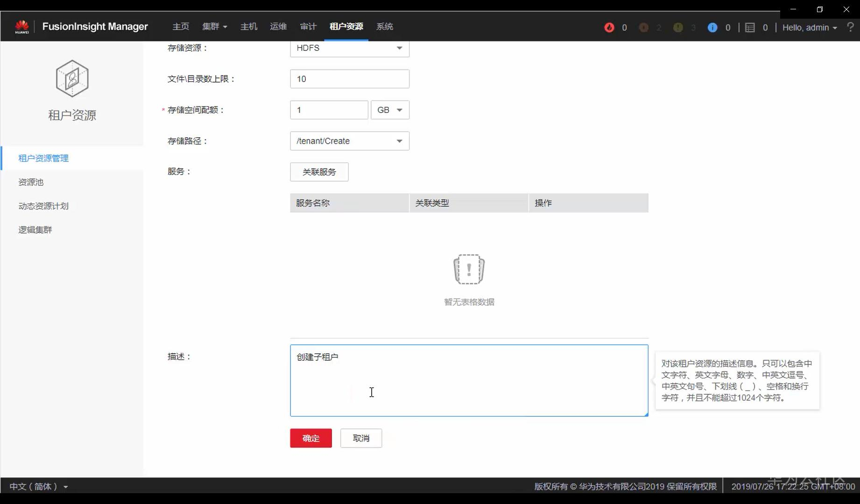Confirm with the red 确定 button
Image resolution: width=860 pixels, height=504 pixels.
pyautogui.click(x=311, y=438)
